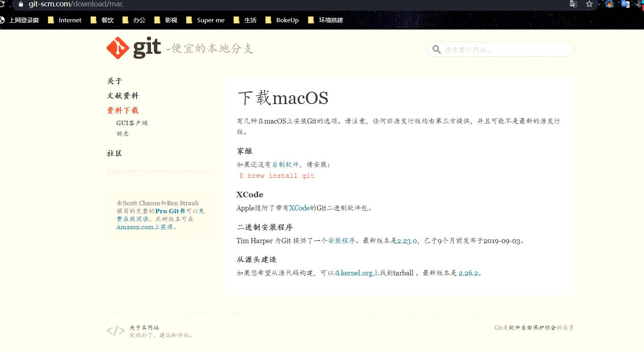Open the 餐饮 bookmarks folder
Screen dimensions: 644x352
click(102, 20)
